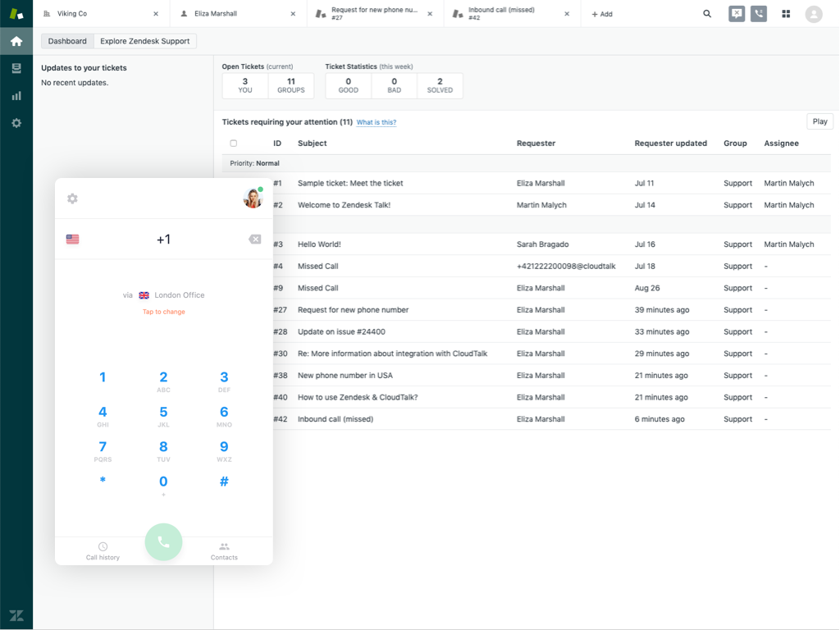Image resolution: width=840 pixels, height=630 pixels.
Task: Close the Viking Co tab
Action: coord(156,14)
